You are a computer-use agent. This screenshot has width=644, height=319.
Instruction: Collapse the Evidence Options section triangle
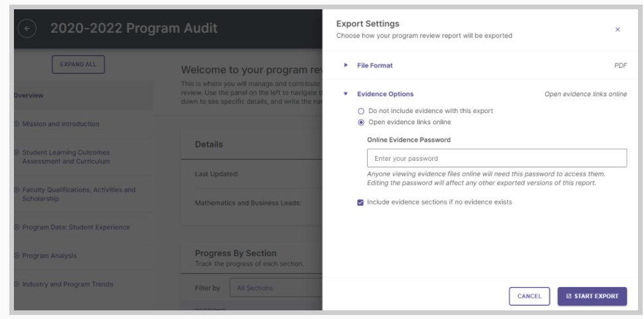[x=346, y=94]
